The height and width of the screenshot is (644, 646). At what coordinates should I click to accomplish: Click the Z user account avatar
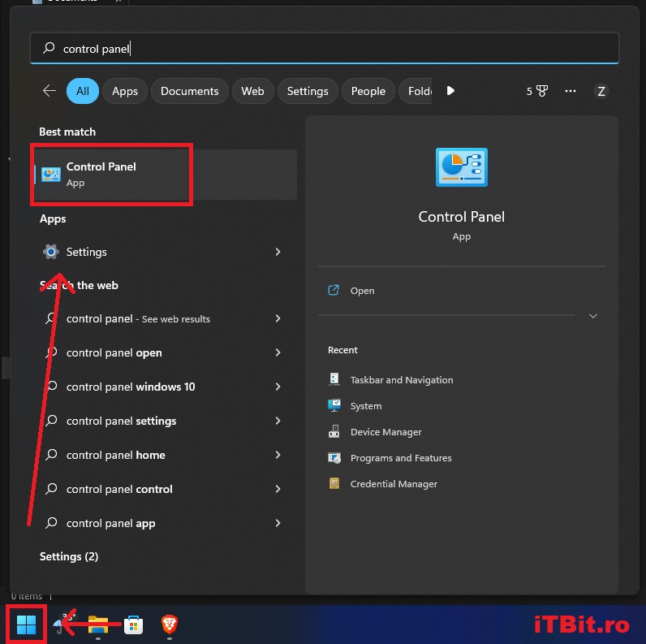601,91
